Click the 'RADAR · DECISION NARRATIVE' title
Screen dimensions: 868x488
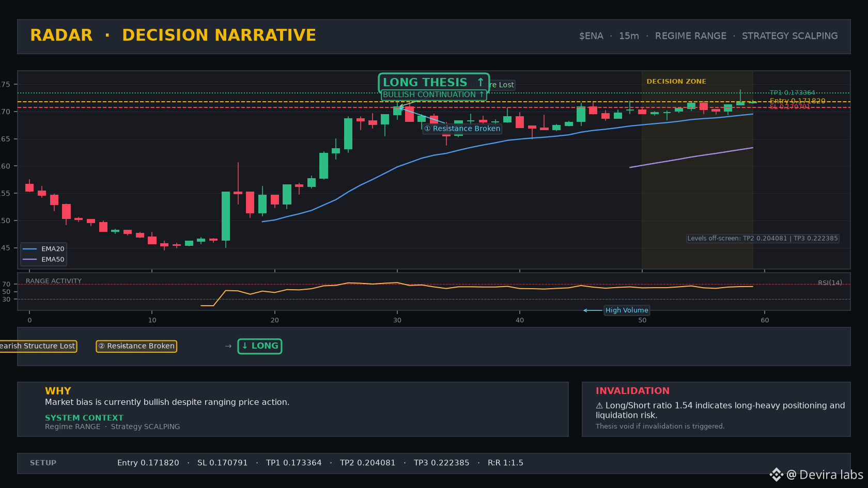(x=173, y=35)
